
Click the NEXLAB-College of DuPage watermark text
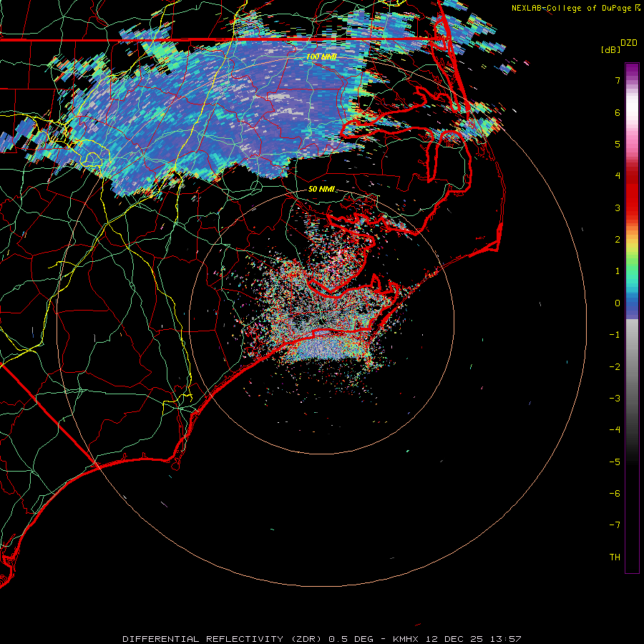571,8
